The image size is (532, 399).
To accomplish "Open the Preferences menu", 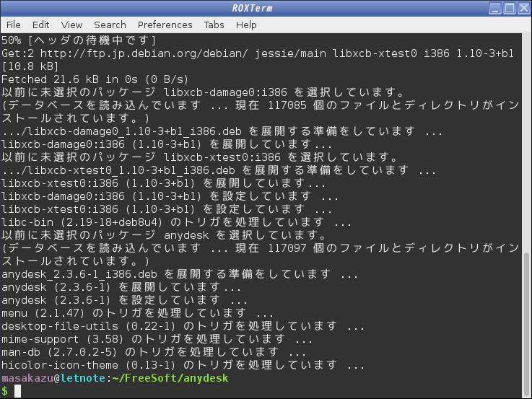I will (x=165, y=25).
